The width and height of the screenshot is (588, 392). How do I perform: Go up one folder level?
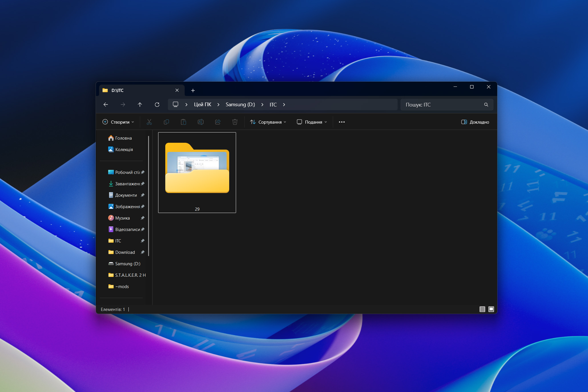tap(140, 104)
